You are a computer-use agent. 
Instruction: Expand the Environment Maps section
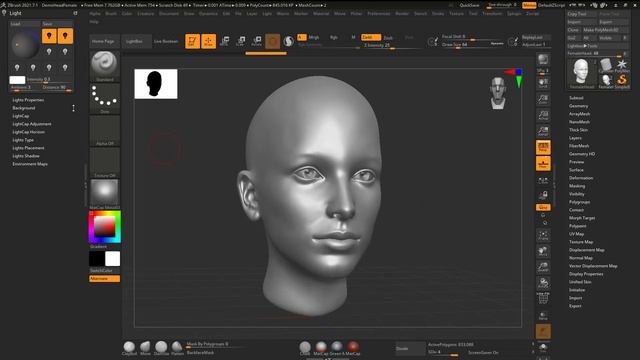[x=30, y=164]
